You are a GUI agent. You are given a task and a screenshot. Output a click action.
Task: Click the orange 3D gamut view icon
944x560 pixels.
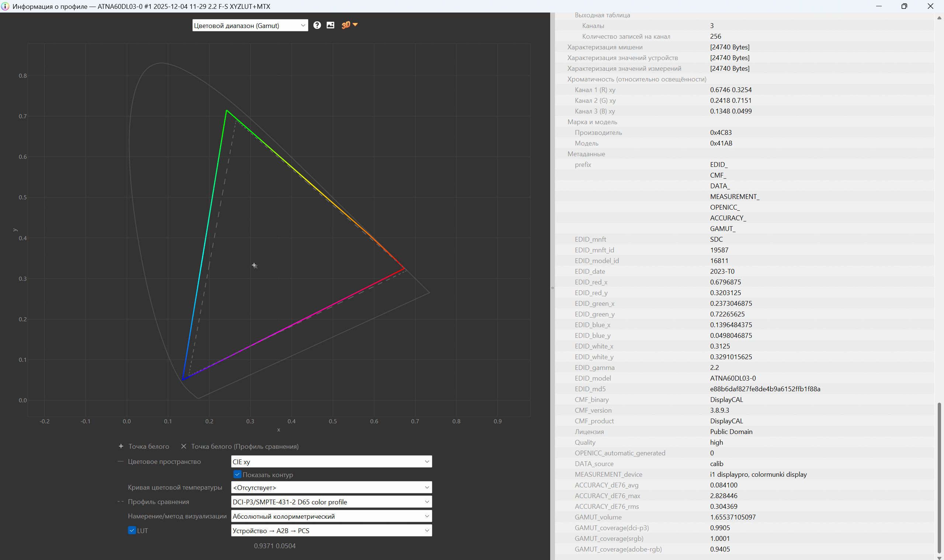coord(346,25)
